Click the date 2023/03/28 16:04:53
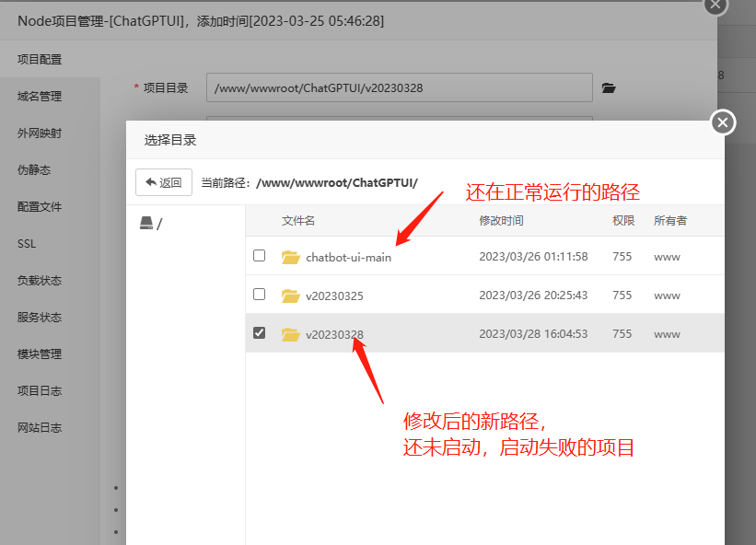 pos(533,333)
